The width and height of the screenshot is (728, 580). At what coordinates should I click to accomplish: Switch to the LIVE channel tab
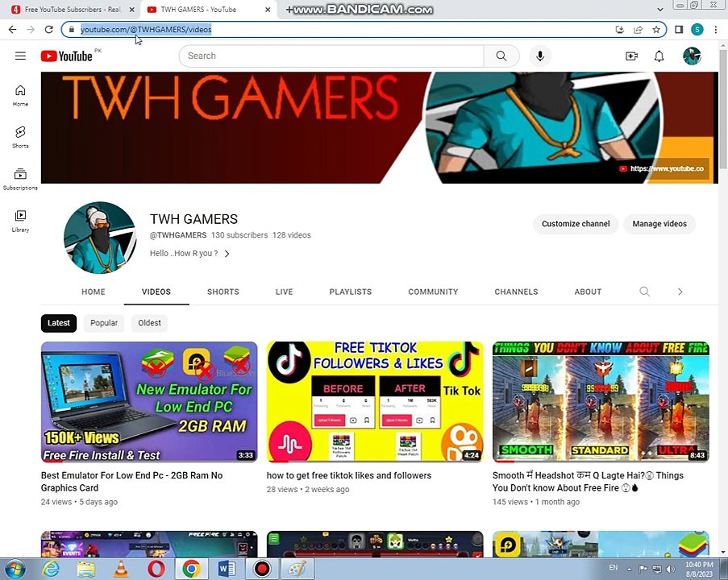pos(284,292)
